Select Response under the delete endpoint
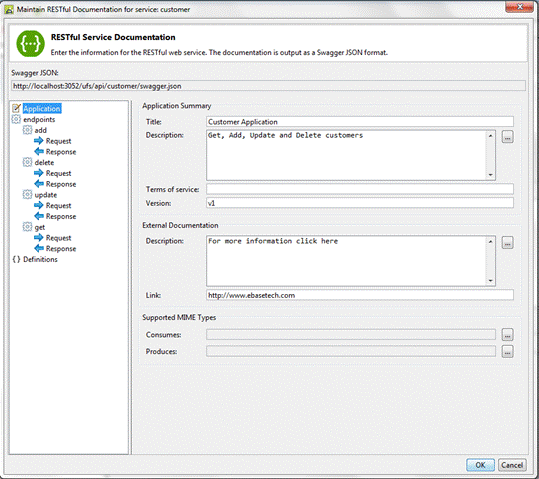 click(61, 184)
